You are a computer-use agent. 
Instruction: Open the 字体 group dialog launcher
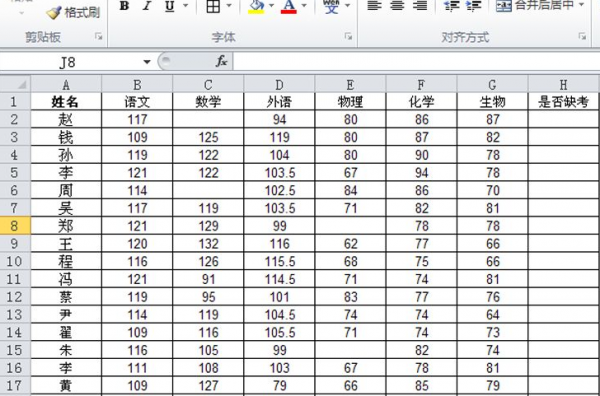point(348,36)
